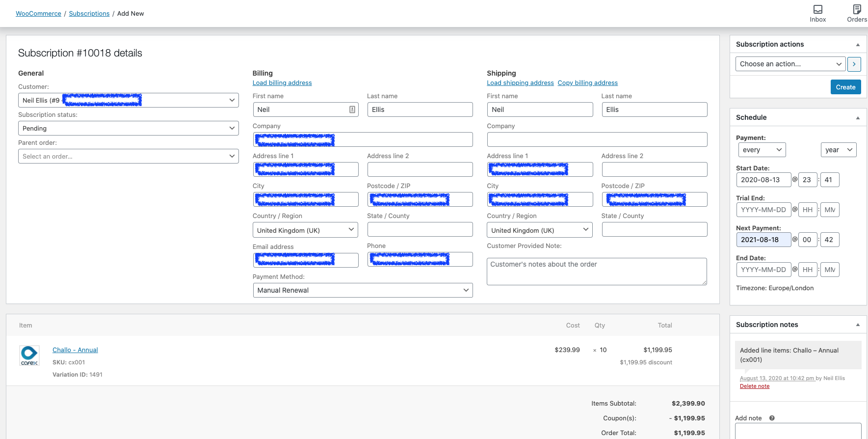Click the Start Date minute field
This screenshot has width=868, height=439.
point(830,180)
